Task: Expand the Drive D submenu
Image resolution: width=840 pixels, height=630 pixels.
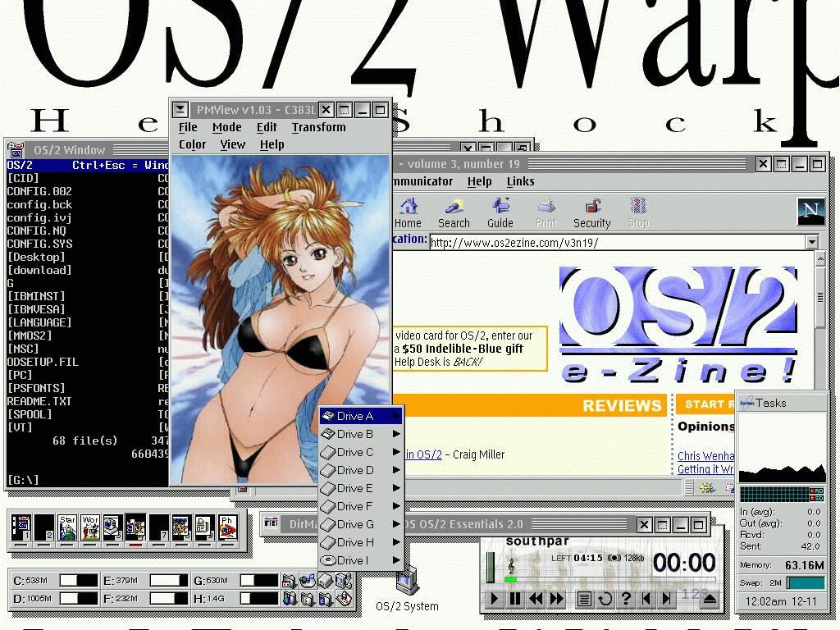Action: [396, 470]
